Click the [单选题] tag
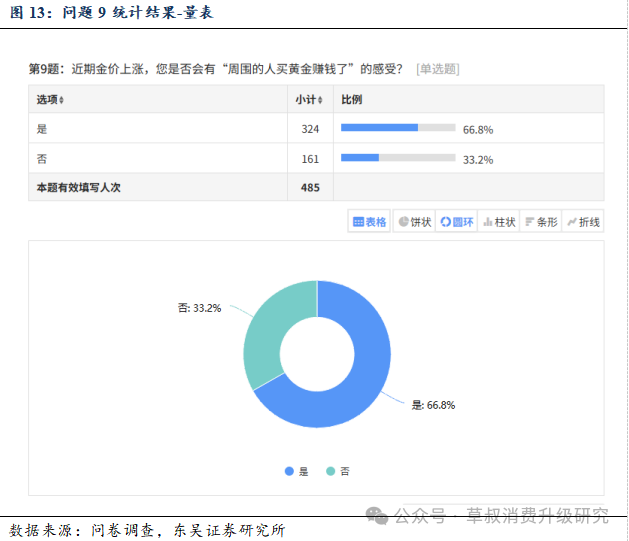 [x=438, y=69]
